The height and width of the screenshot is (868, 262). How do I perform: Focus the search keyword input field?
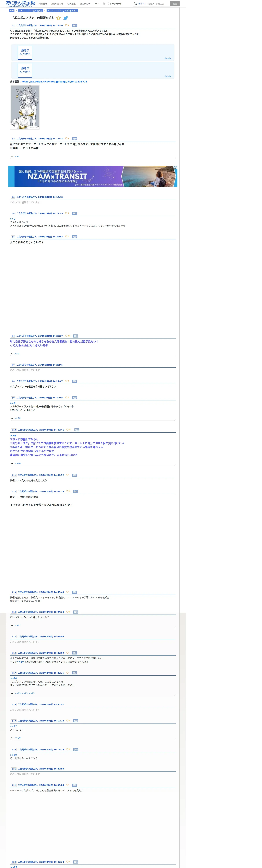[158, 4]
